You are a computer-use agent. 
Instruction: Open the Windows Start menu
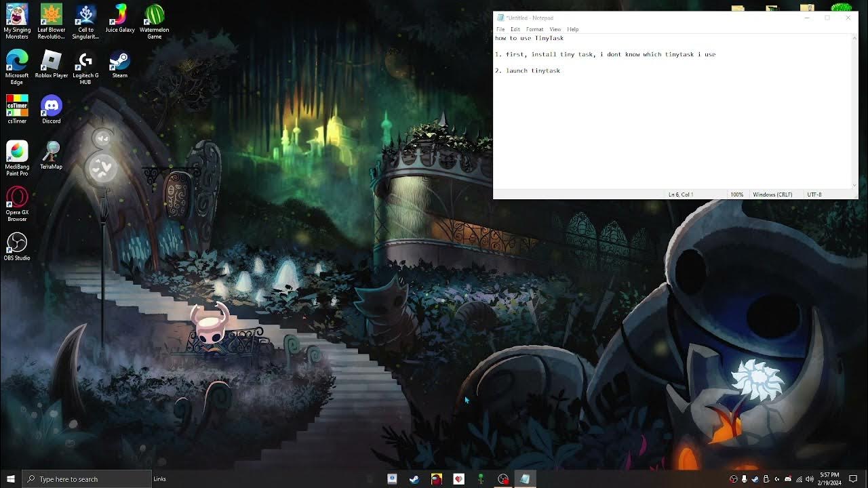(x=11, y=479)
